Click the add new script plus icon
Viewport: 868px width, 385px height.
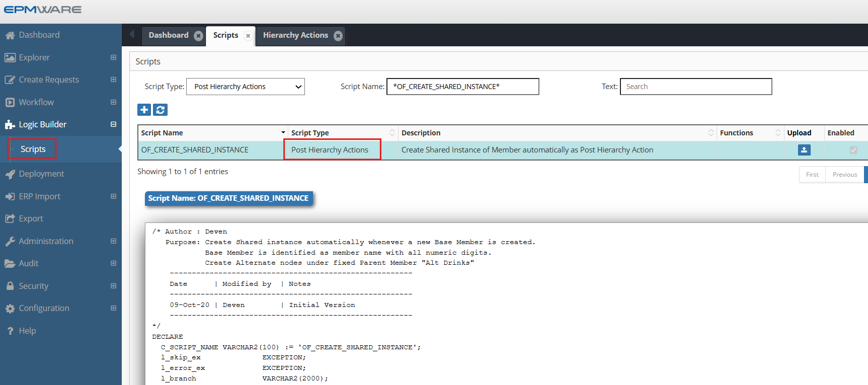(x=144, y=110)
